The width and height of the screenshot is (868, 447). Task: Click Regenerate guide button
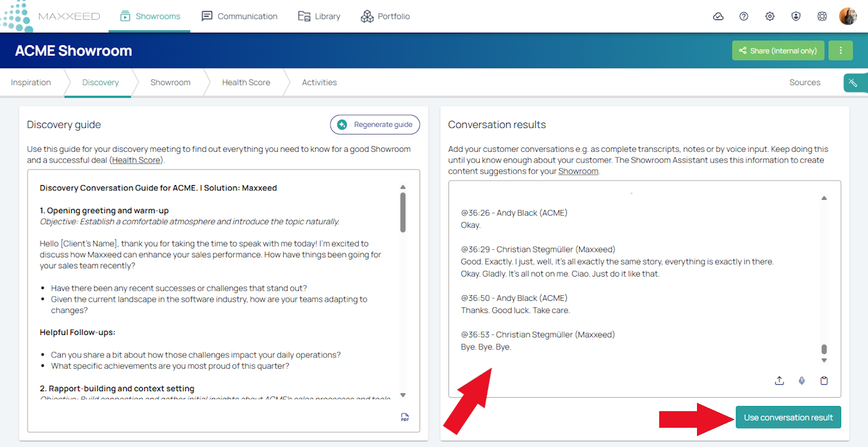tap(375, 125)
